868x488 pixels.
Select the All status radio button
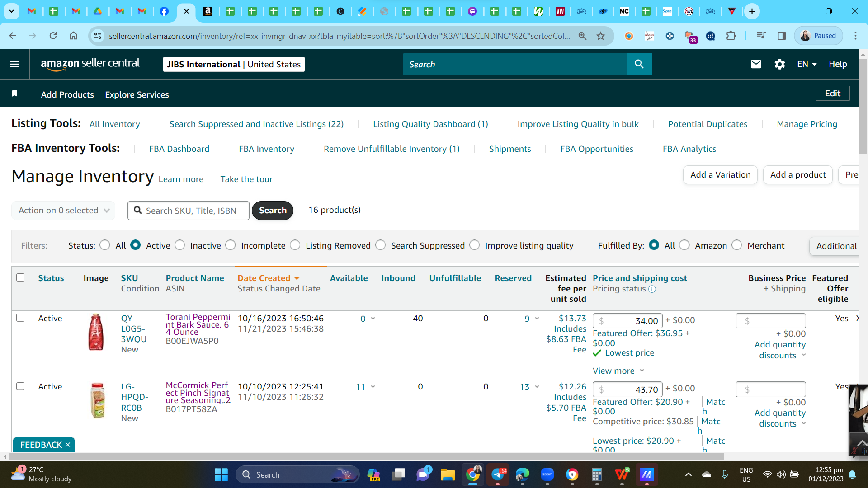(105, 245)
